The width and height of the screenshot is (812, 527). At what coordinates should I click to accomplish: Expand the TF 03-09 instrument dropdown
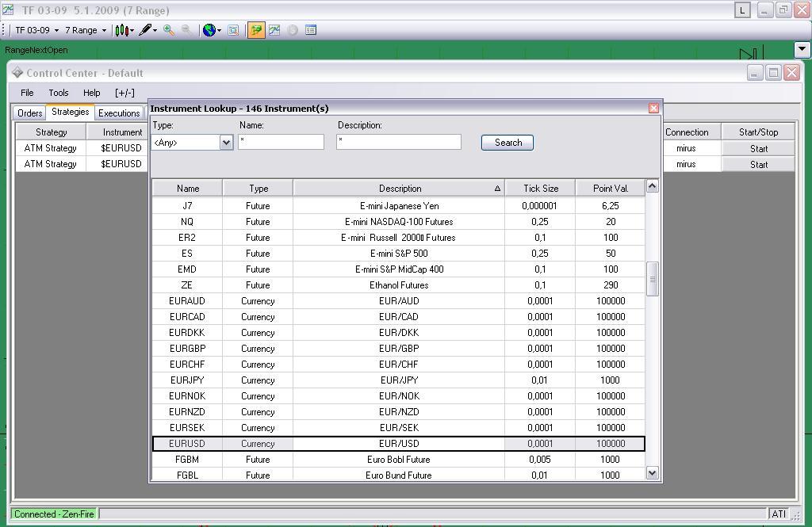coord(37,30)
